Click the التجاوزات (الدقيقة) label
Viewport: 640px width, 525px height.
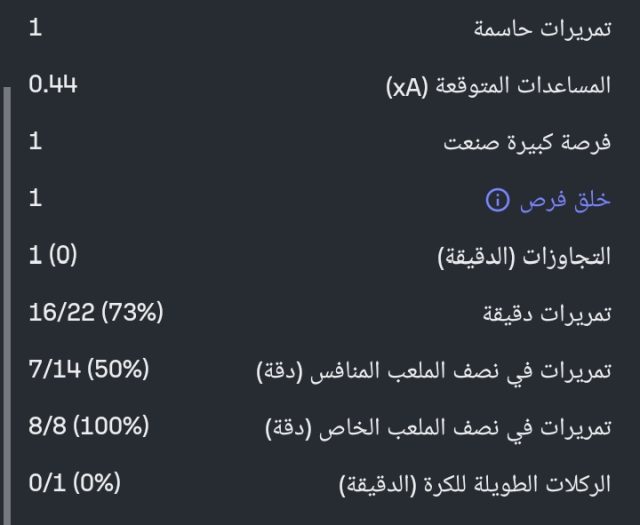click(525, 258)
